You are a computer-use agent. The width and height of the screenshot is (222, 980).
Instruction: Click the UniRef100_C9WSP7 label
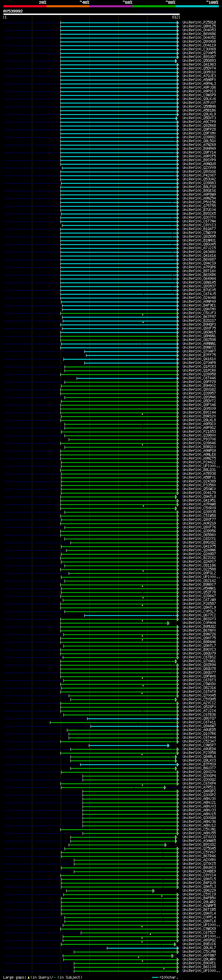pyautogui.click(x=199, y=746)
